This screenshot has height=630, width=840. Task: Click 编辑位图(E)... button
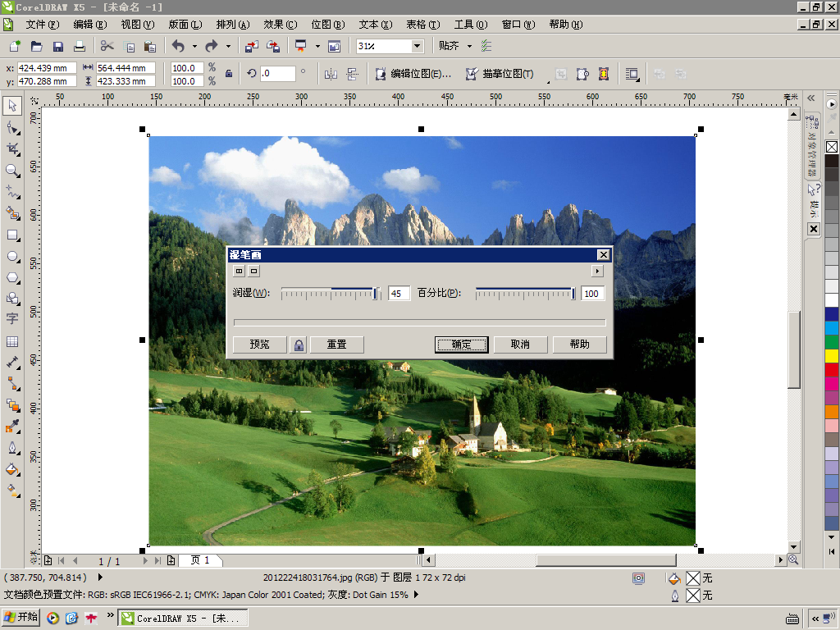click(x=413, y=74)
